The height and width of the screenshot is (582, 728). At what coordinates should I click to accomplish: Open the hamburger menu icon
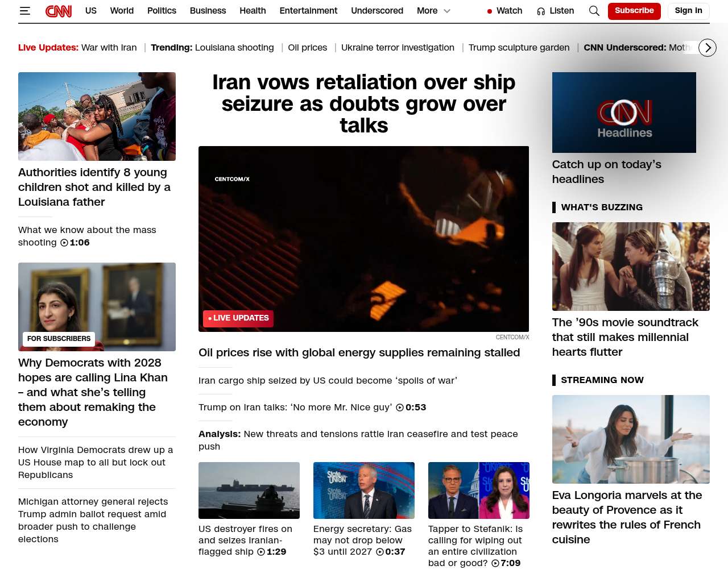[x=25, y=11]
